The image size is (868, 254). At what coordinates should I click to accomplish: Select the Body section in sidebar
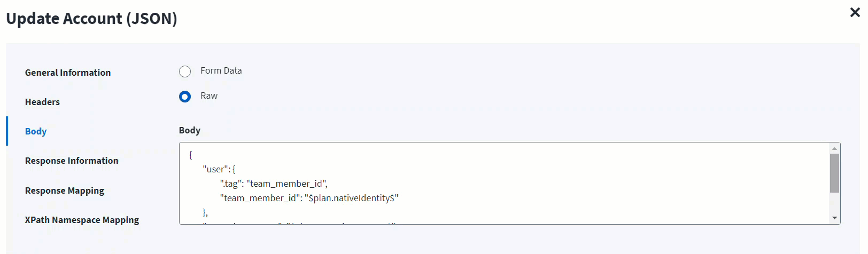[x=36, y=131]
